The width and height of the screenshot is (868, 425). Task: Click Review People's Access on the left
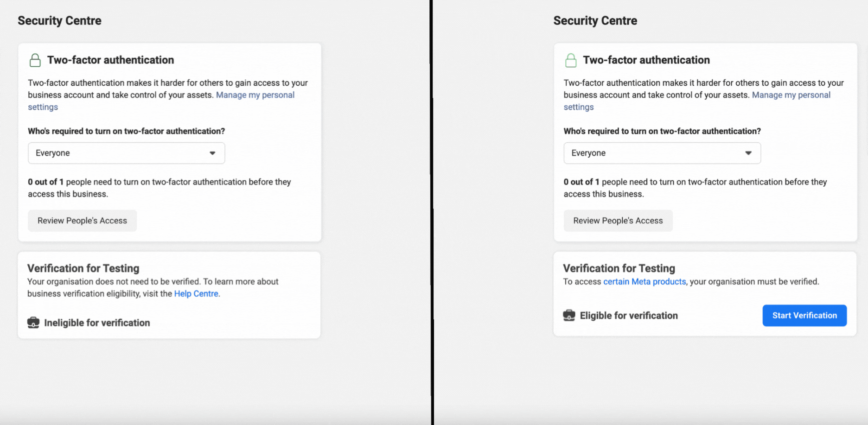click(x=82, y=221)
